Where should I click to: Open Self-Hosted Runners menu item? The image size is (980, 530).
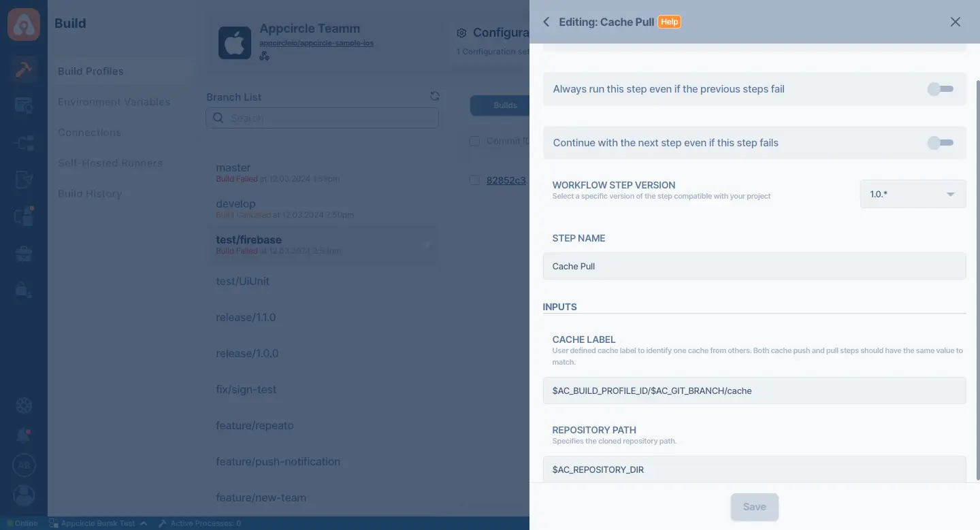tap(110, 163)
